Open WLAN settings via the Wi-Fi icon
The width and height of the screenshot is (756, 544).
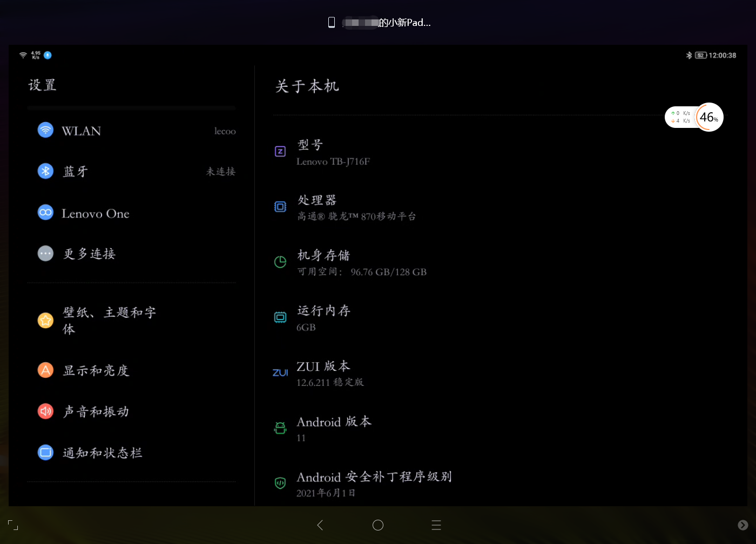point(45,130)
